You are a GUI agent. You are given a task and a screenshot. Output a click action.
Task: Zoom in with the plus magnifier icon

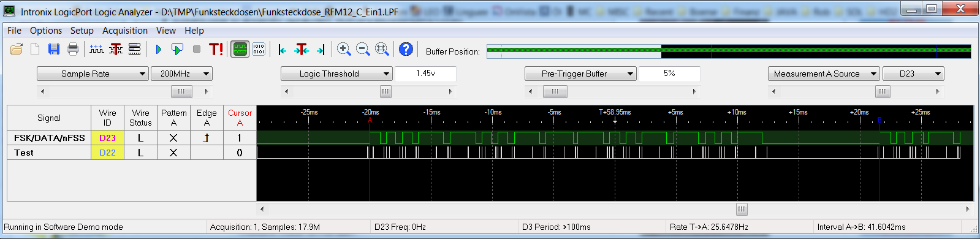click(344, 49)
